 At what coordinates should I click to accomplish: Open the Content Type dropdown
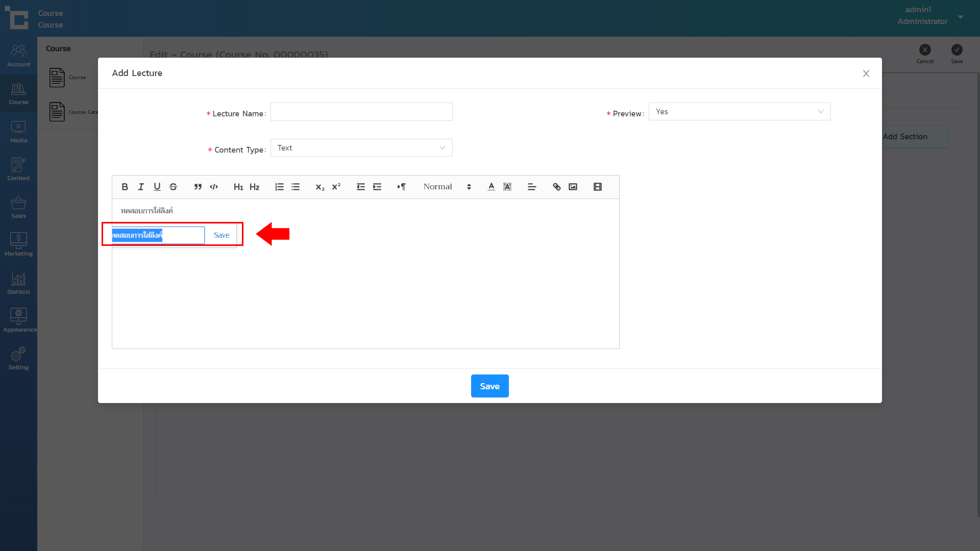(361, 148)
